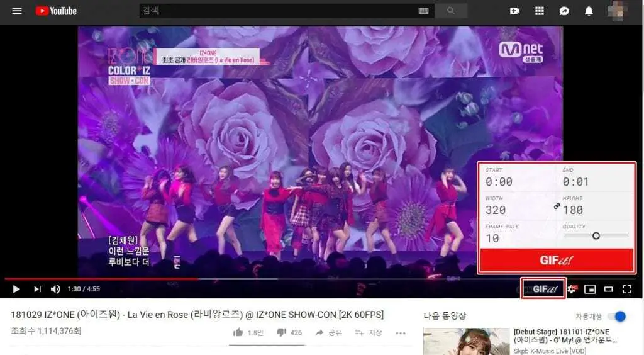644x355 pixels.
Task: Mute the player volume
Action: coord(55,290)
